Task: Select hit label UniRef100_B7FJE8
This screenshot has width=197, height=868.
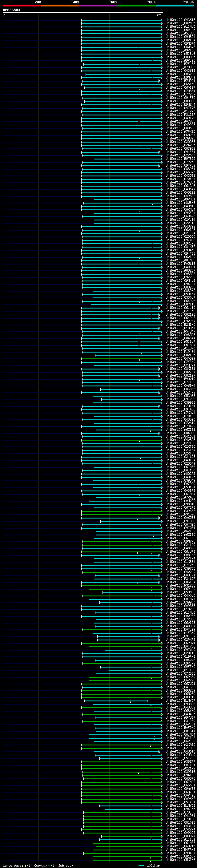Action: pos(180,64)
